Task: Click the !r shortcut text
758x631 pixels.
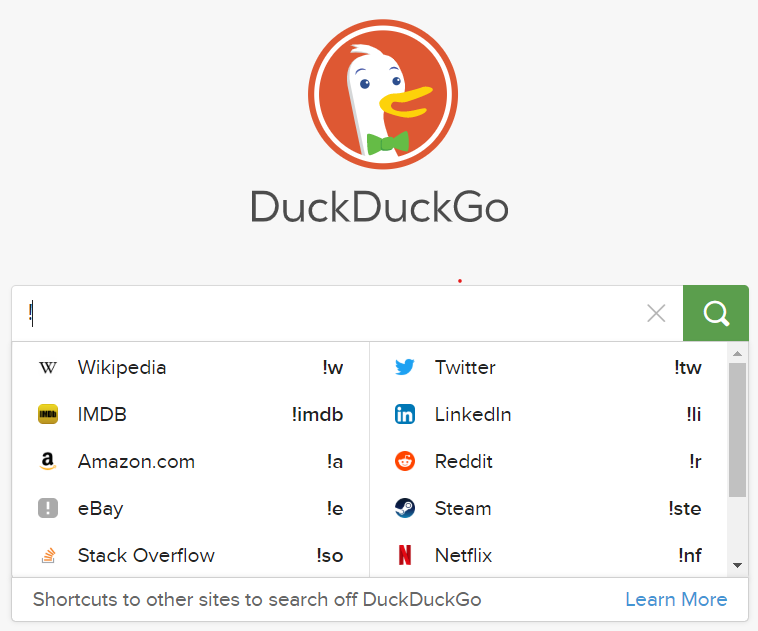Action: click(695, 461)
